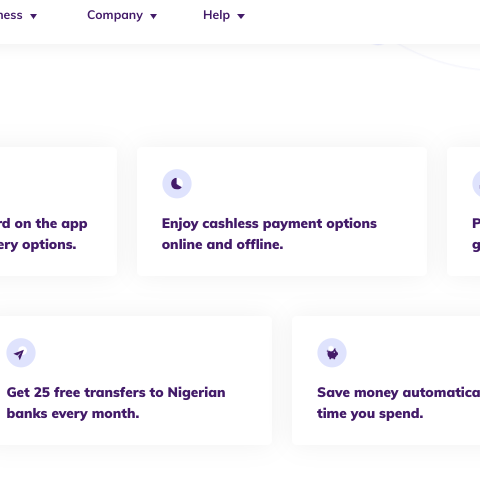Click 'banks every month.' text line
Image resolution: width=480 pixels, height=503 pixels.
click(x=73, y=413)
